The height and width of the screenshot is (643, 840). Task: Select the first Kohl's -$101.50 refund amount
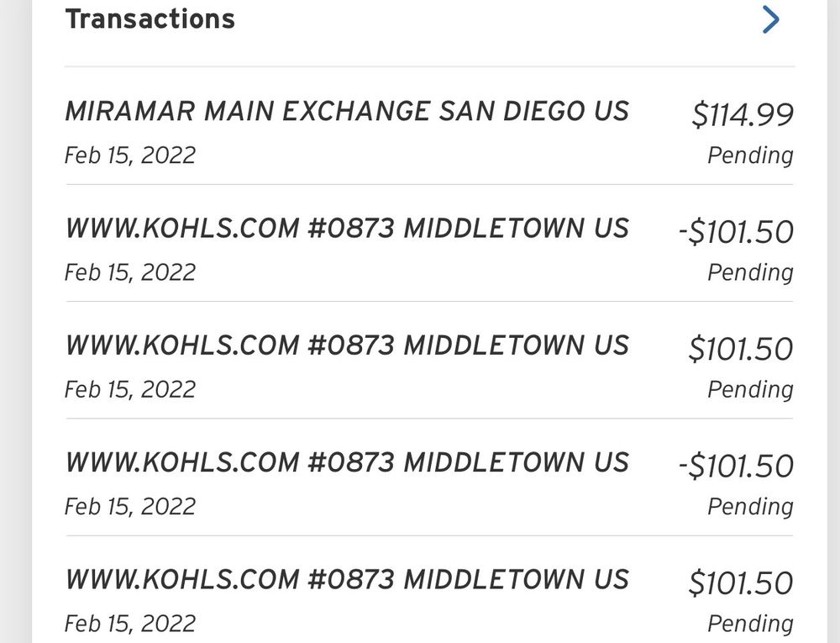click(x=736, y=232)
